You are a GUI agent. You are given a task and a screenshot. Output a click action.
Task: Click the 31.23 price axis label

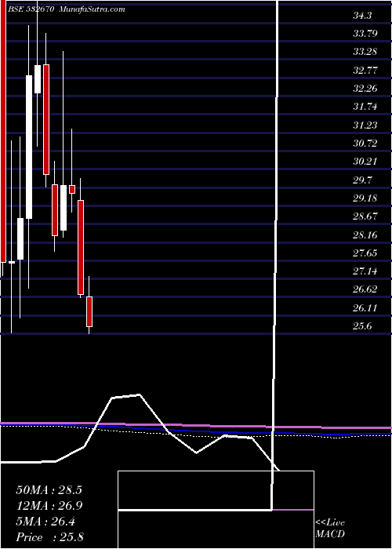tap(365, 125)
